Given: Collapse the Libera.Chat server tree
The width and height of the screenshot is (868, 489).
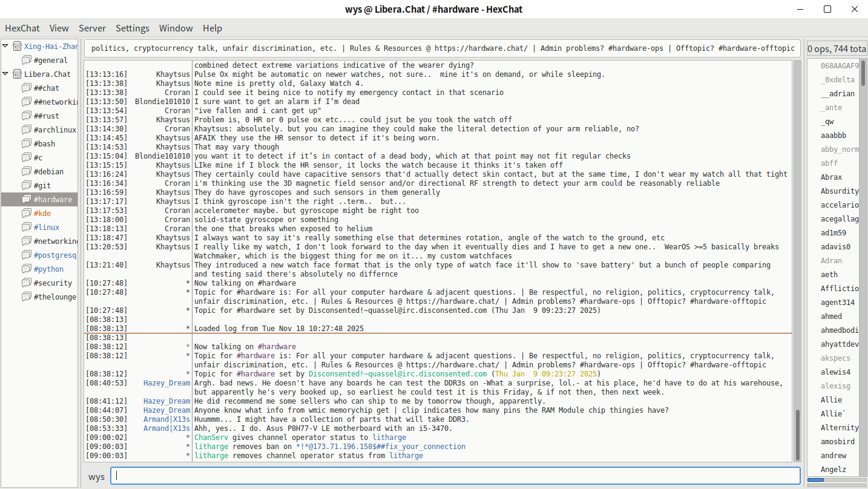Looking at the screenshot, I should [x=5, y=74].
